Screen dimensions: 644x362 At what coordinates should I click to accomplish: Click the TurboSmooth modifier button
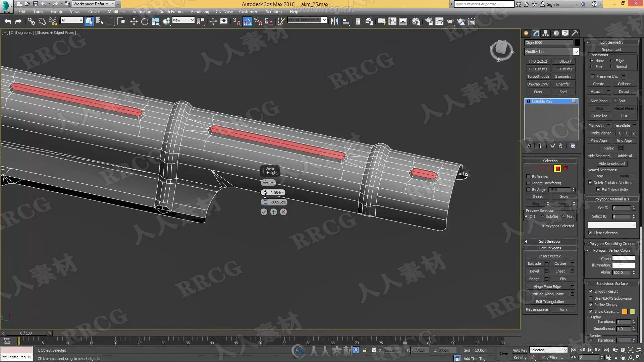[538, 76]
